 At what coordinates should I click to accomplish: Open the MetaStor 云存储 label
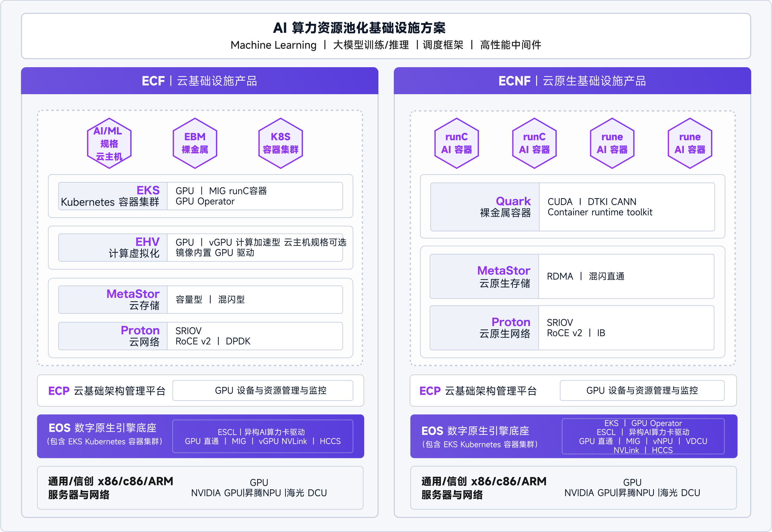tap(112, 299)
